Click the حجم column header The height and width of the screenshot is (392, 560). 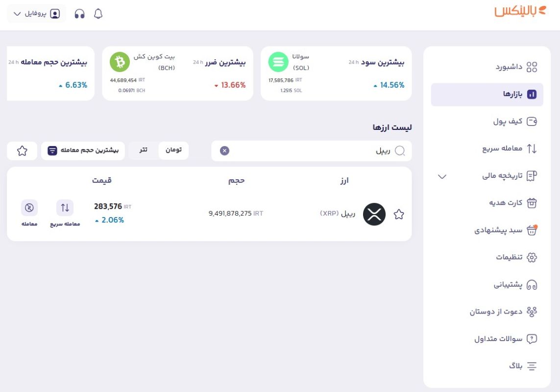(x=237, y=181)
